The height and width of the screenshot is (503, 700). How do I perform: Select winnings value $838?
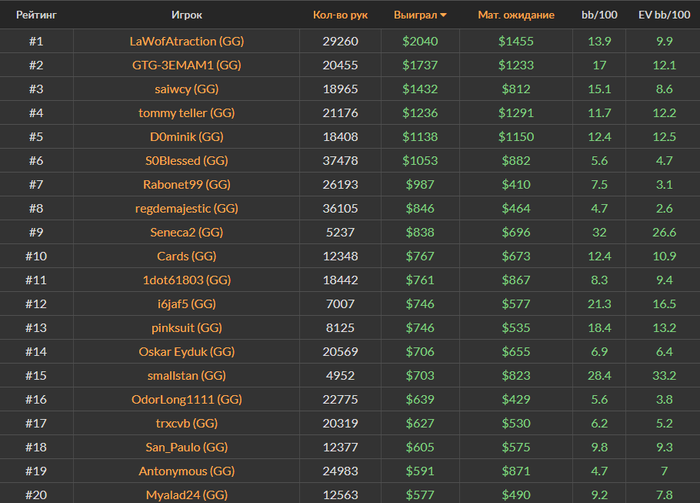(x=420, y=233)
